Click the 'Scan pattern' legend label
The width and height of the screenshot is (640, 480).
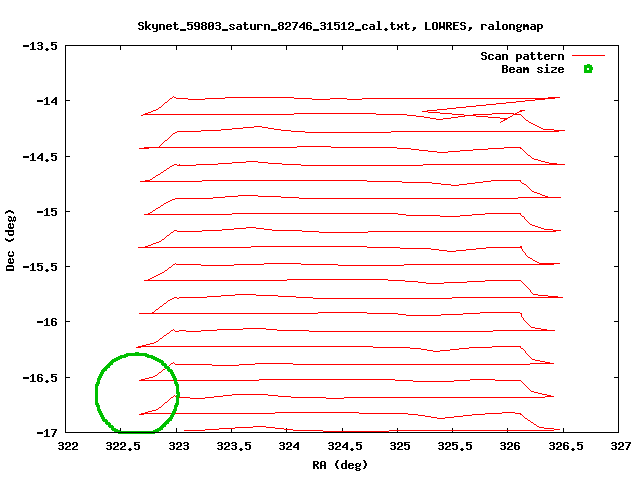tap(522, 56)
